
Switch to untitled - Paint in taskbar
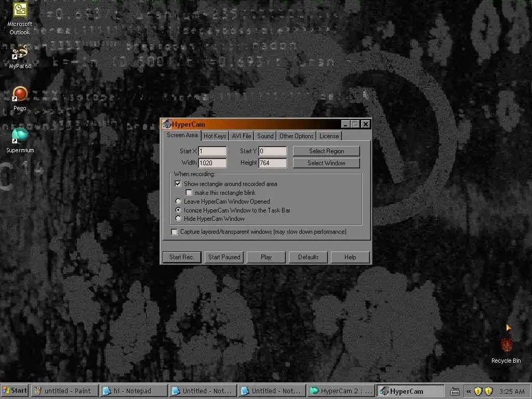click(64, 391)
